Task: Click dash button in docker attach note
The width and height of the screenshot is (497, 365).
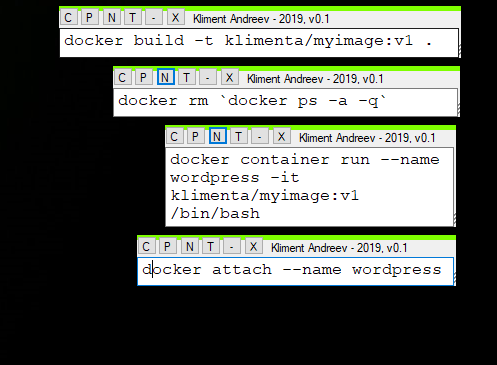Action: [232, 246]
